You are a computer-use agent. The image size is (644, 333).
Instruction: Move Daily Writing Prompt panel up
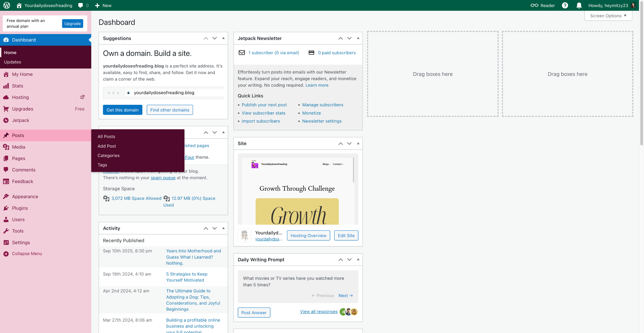pyautogui.click(x=341, y=260)
